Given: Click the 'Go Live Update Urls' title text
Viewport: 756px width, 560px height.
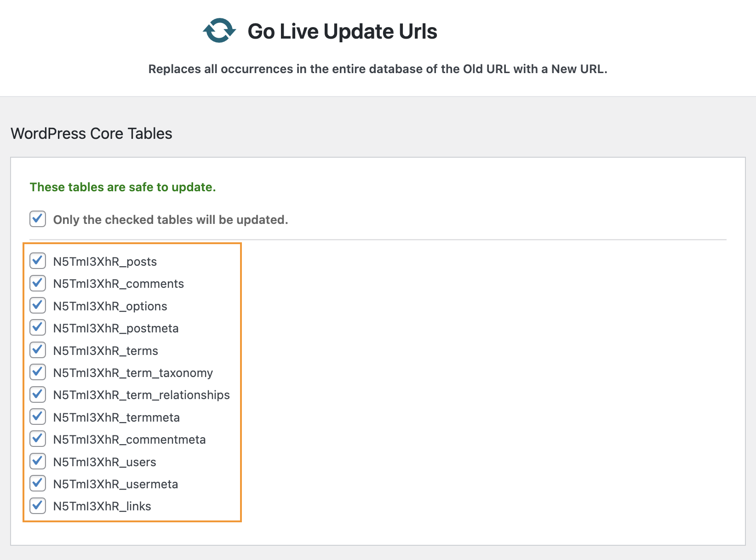Looking at the screenshot, I should click(342, 31).
